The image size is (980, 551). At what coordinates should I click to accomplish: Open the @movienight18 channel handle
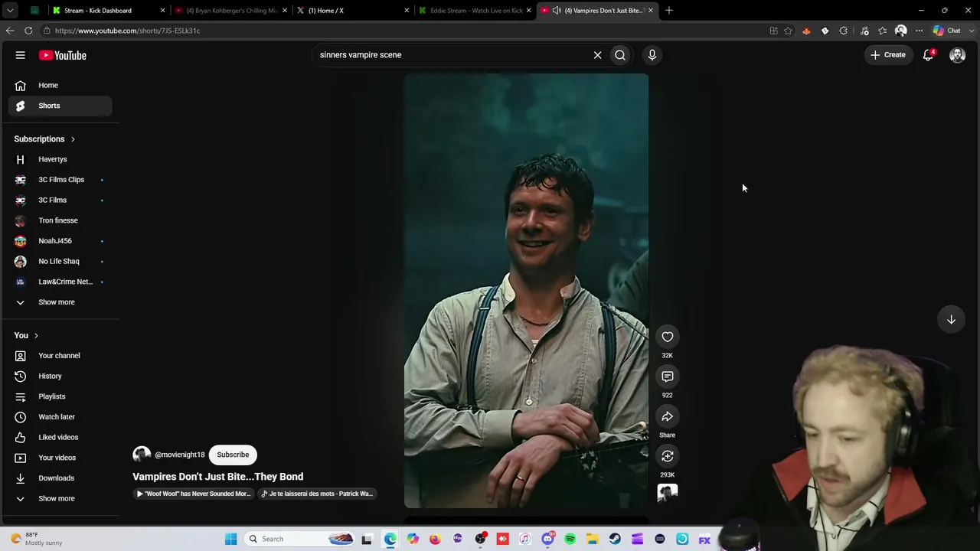tap(180, 455)
